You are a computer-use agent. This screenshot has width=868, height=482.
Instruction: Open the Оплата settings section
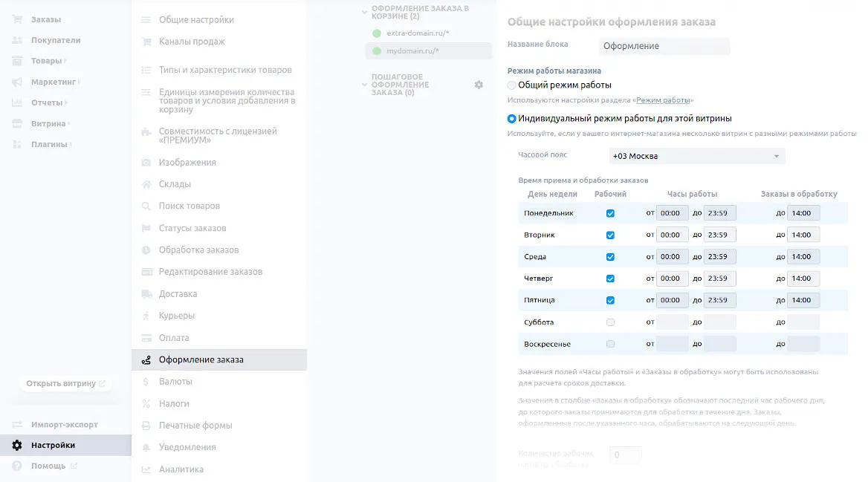point(174,338)
